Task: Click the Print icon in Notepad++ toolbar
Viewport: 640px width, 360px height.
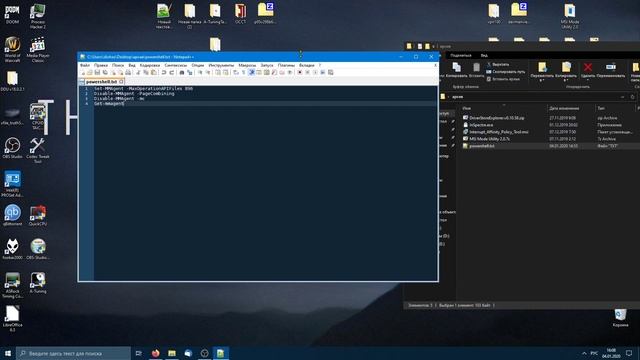Action: [x=128, y=72]
